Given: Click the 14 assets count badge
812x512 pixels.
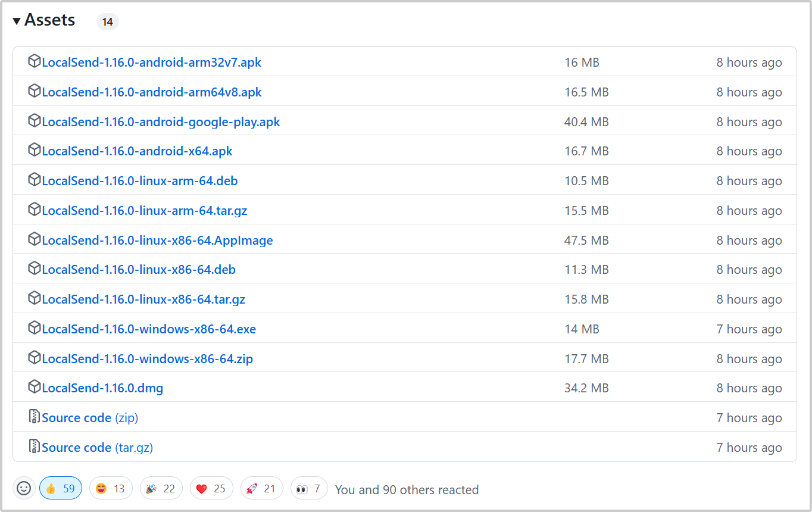Looking at the screenshot, I should click(x=107, y=22).
